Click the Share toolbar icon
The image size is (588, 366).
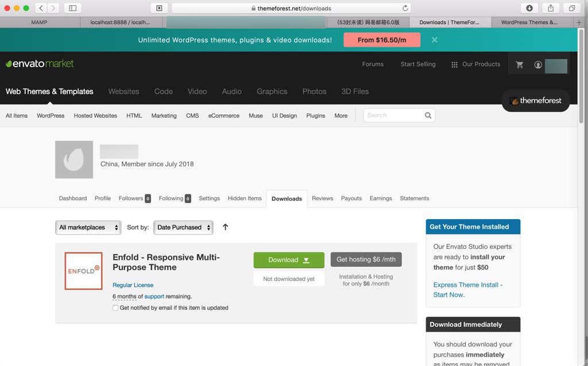(x=551, y=8)
